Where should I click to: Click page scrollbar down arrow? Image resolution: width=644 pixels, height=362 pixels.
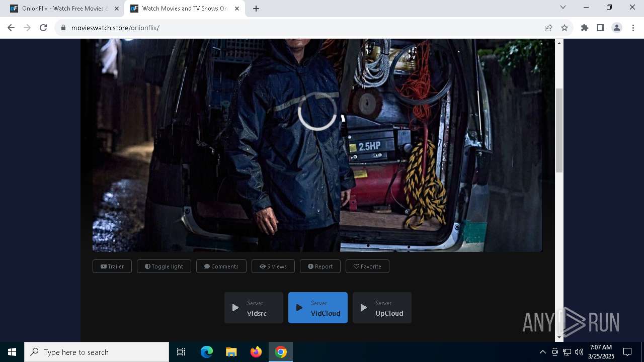(x=559, y=337)
